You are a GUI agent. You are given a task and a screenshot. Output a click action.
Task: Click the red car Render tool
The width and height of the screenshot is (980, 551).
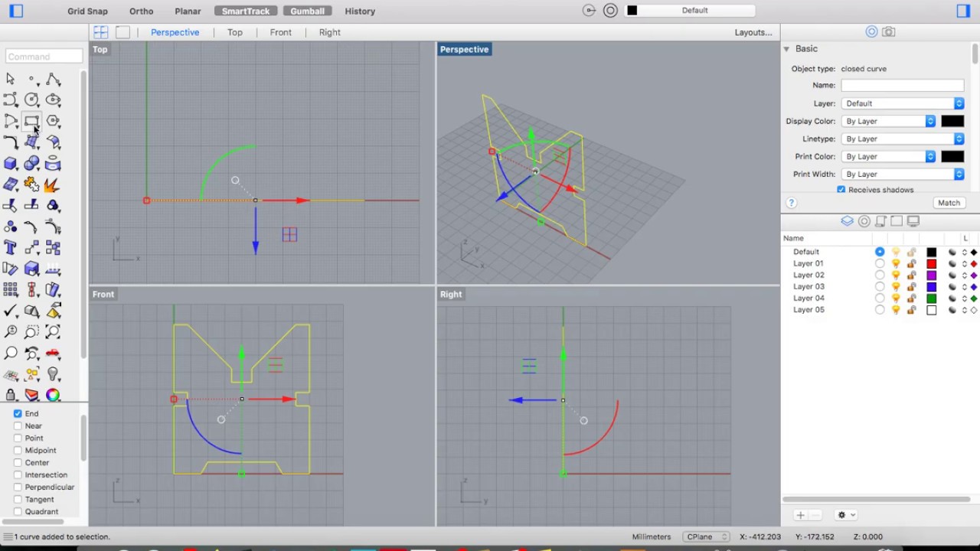click(53, 353)
